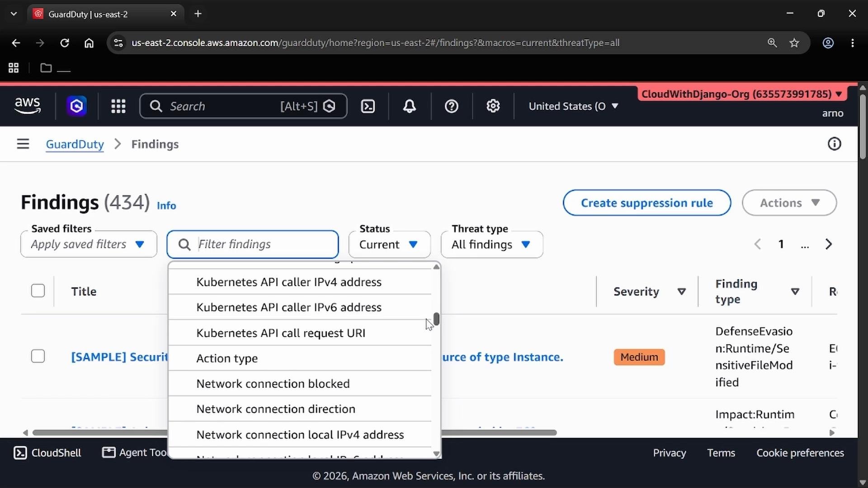Click browser back arrow
Screen dimensions: 868x488
tap(16, 43)
